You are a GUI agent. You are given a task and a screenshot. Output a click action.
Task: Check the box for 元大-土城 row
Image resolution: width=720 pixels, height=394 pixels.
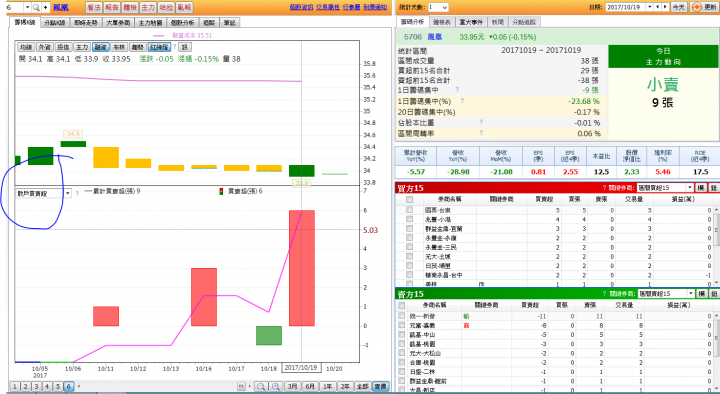click(x=409, y=256)
